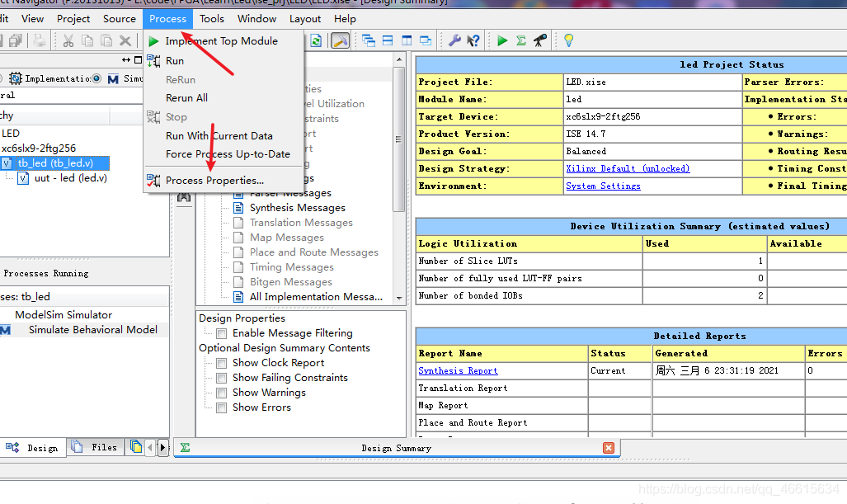Open the Layout menu
The height and width of the screenshot is (504, 847).
[x=305, y=19]
